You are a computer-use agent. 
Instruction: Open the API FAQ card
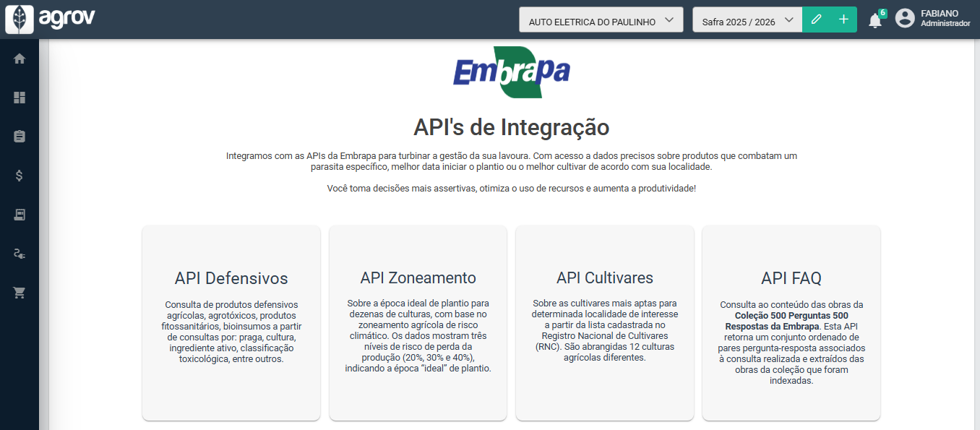pos(791,323)
